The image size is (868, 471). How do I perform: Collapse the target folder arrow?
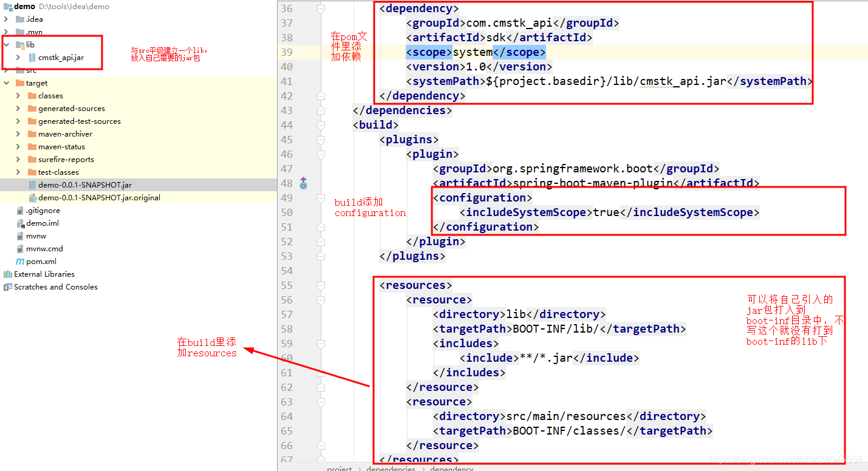pos(6,83)
